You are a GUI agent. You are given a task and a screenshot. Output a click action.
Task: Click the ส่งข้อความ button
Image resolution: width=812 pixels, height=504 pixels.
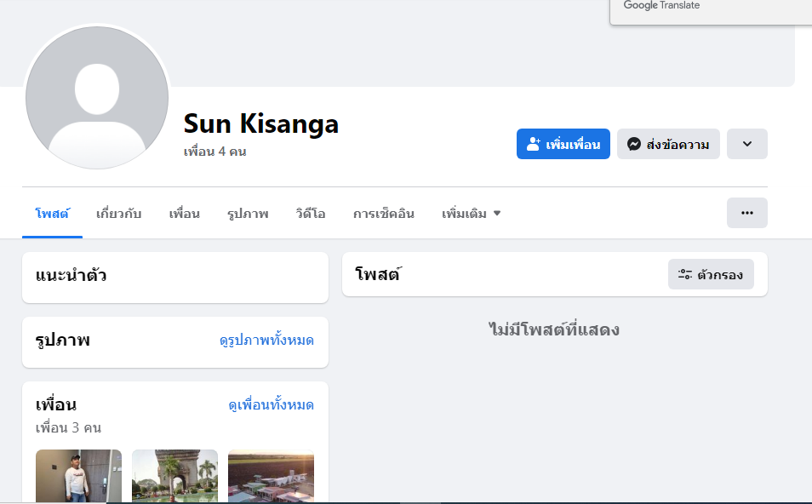[668, 144]
